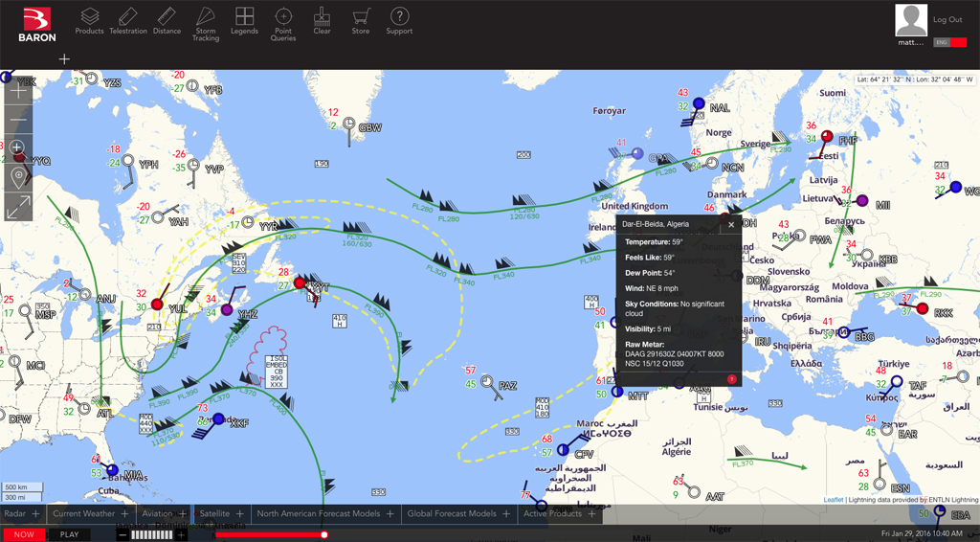Log Out of the account
Screen dimensions: 980x542
947,19
